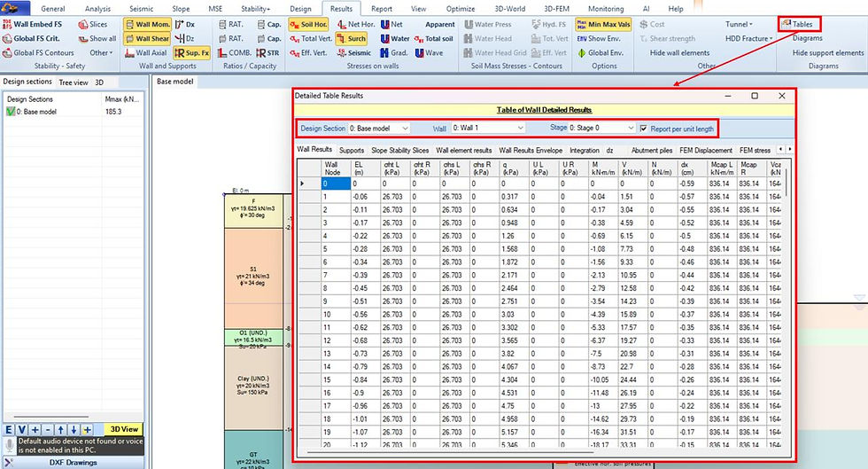Open Wall Embed FS results

pyautogui.click(x=33, y=25)
